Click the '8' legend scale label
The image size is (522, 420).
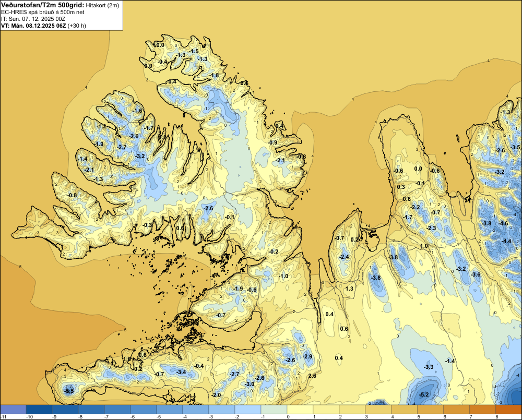[496, 417]
